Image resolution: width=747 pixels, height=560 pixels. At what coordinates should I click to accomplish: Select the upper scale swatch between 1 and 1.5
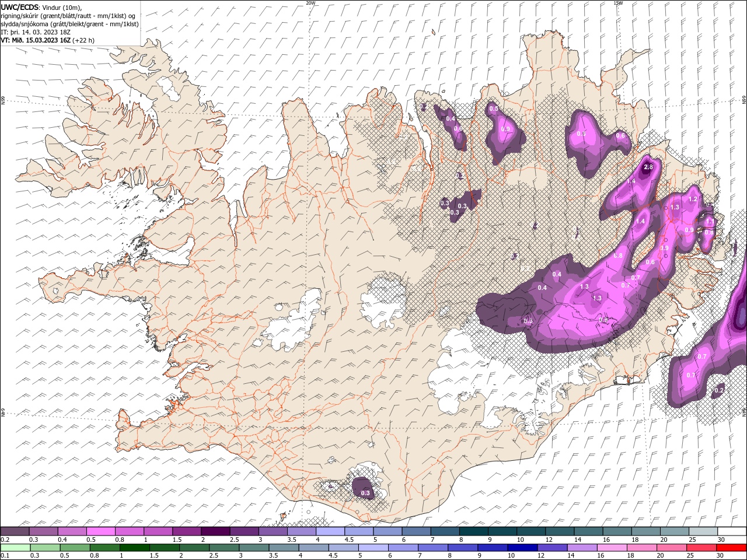(158, 531)
